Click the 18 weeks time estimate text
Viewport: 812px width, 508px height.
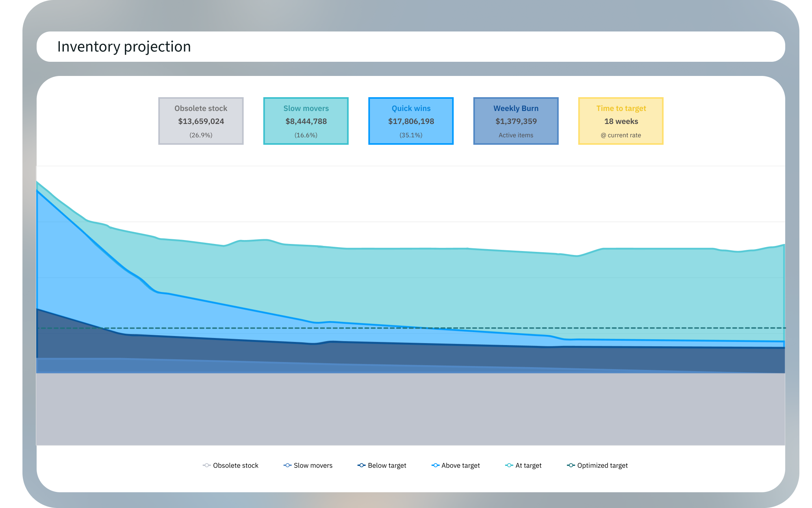(621, 122)
